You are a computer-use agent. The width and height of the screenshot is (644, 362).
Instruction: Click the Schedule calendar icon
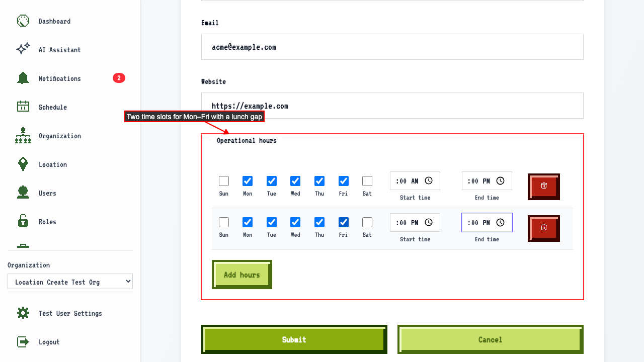23,107
